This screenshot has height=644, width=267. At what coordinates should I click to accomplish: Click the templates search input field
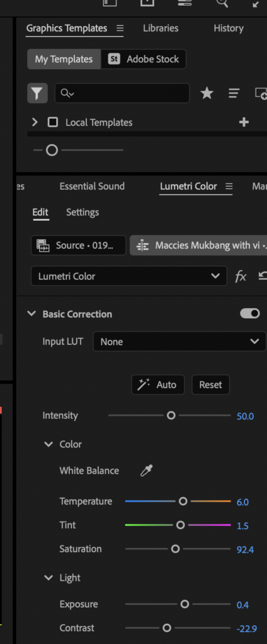[122, 93]
